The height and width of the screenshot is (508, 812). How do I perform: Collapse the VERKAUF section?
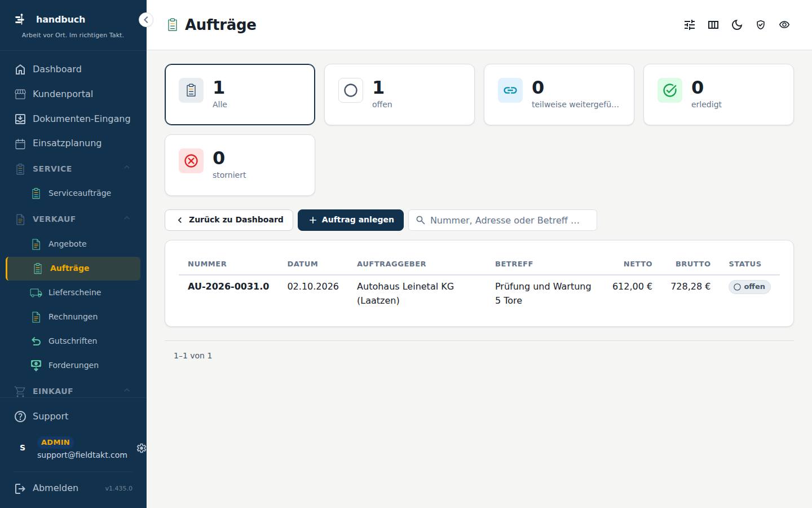[x=127, y=218]
